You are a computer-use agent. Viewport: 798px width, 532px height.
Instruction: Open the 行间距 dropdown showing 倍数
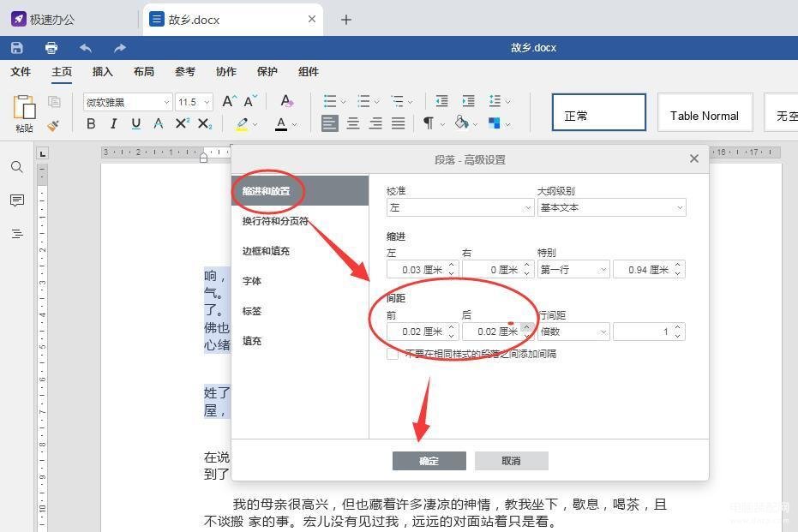[x=573, y=332]
